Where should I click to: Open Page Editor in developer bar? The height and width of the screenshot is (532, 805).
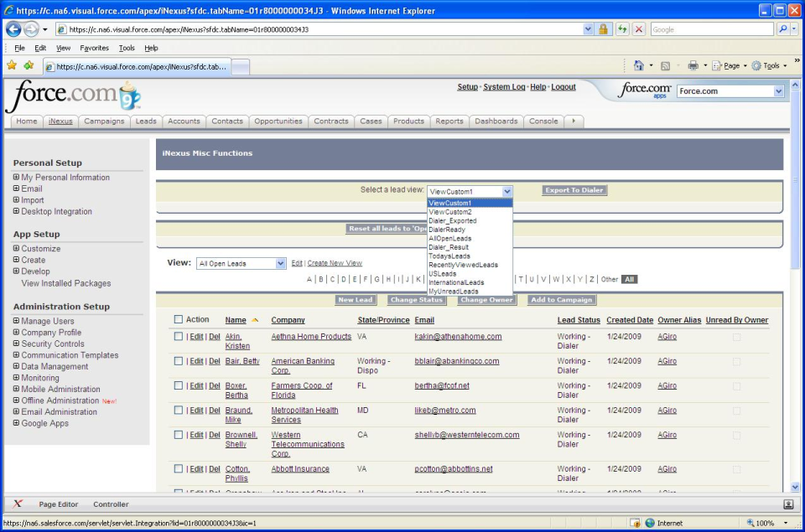59,504
